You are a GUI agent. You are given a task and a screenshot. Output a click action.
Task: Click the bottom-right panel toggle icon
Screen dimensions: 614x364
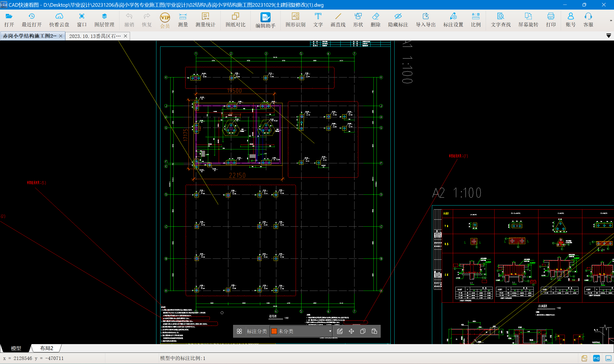point(608,358)
